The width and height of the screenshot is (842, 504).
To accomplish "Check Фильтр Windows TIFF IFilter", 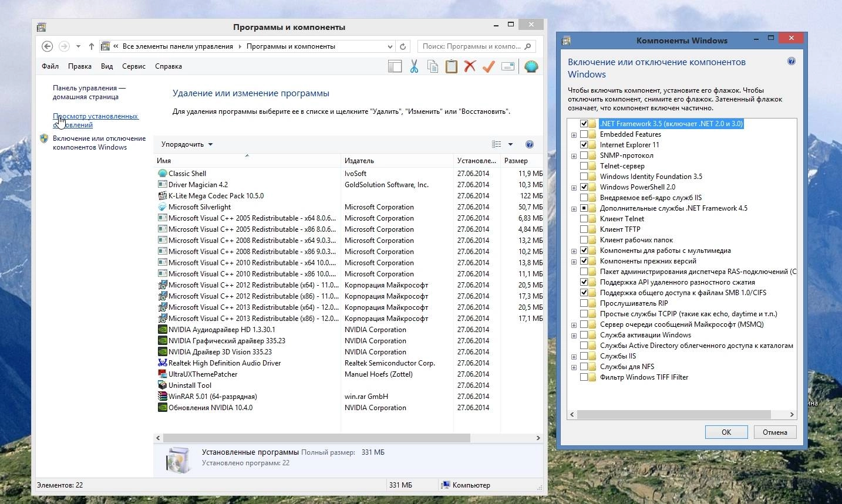I will tap(584, 377).
